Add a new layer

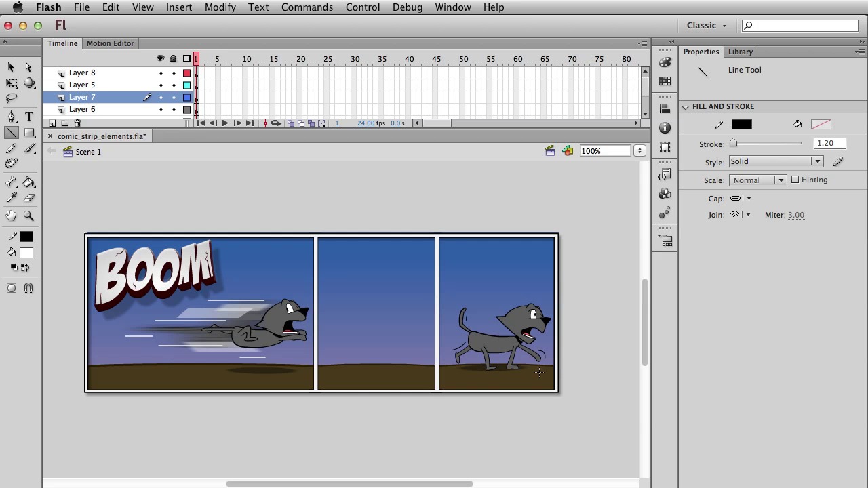coord(52,123)
